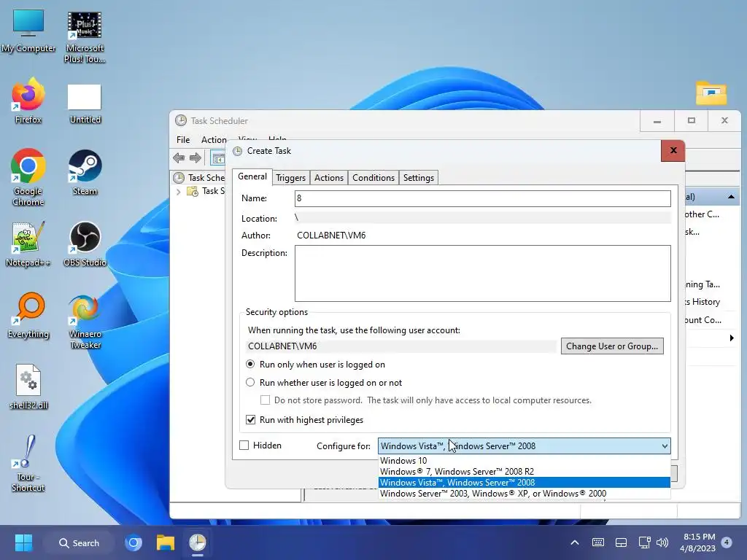Screen dimensions: 747x560
Task: Click the taskbar clock showing 8:15 PM
Action: pos(698,542)
